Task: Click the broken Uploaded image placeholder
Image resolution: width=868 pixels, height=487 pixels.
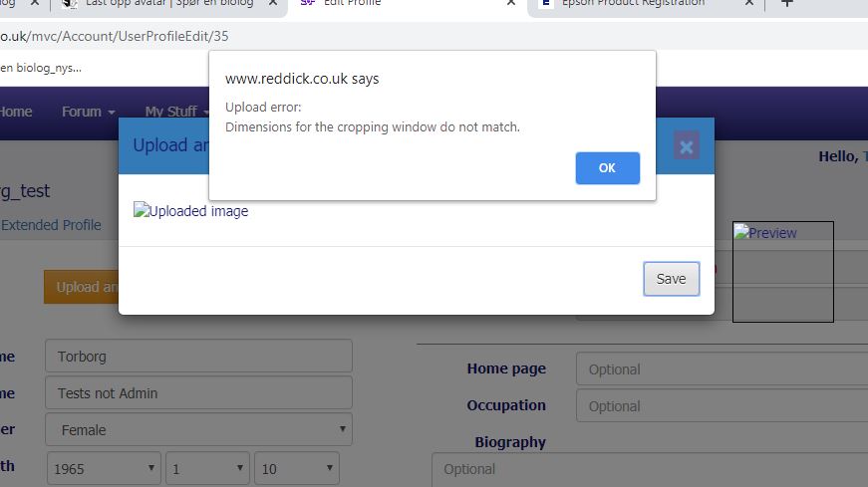Action: [191, 211]
